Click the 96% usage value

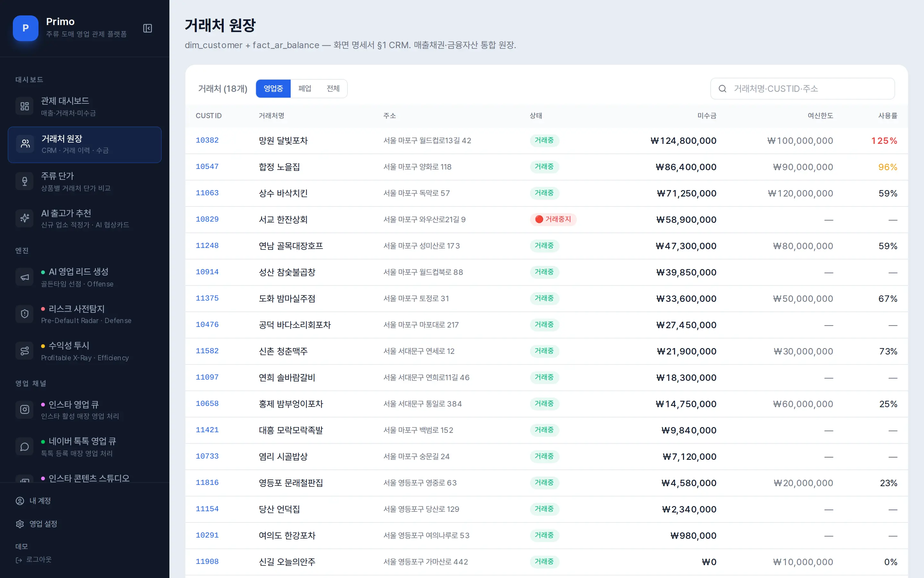click(x=888, y=167)
